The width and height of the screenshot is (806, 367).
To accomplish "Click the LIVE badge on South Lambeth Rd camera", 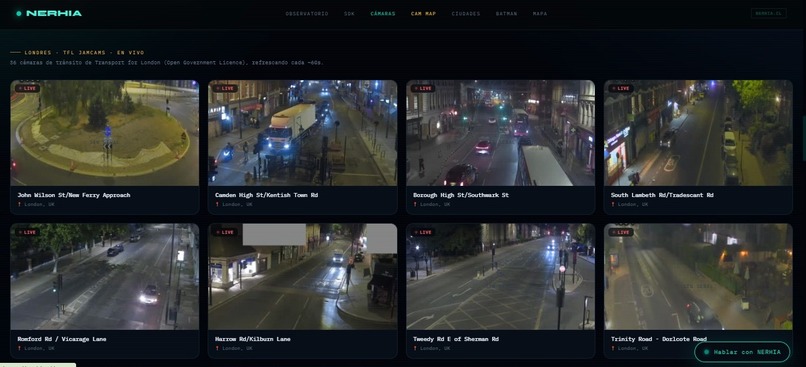I will click(621, 88).
